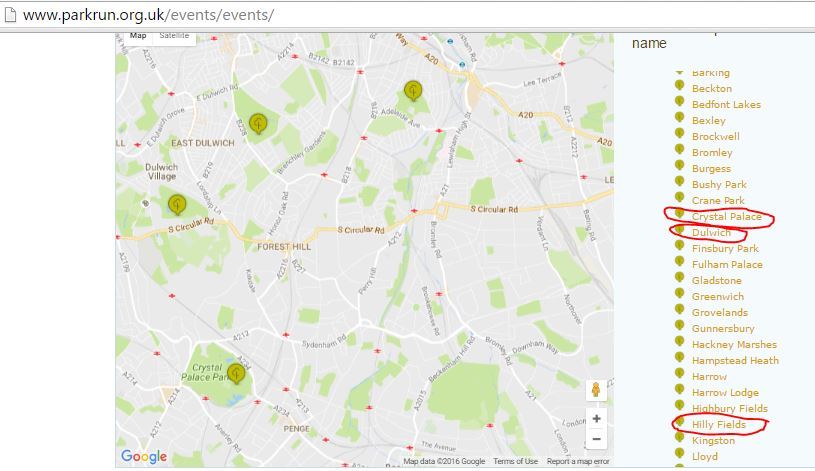Click the parkrun marker in Crystal Palace Park
The width and height of the screenshot is (815, 471).
(236, 373)
